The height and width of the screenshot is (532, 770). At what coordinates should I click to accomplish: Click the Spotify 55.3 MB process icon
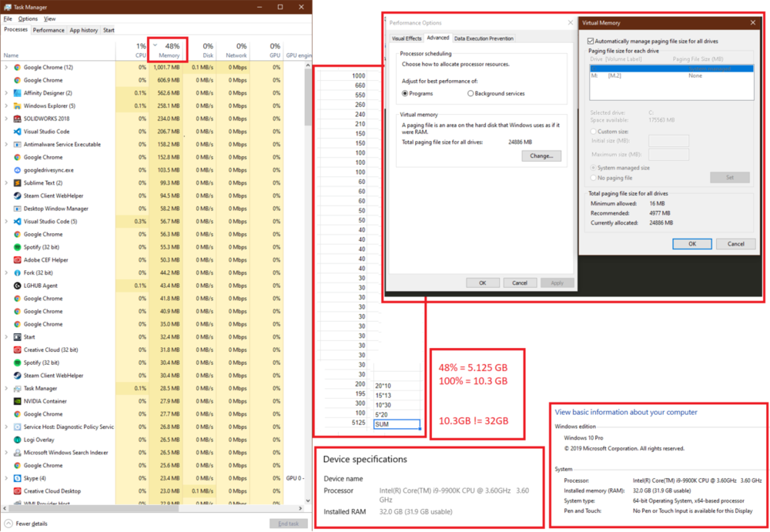[17, 247]
